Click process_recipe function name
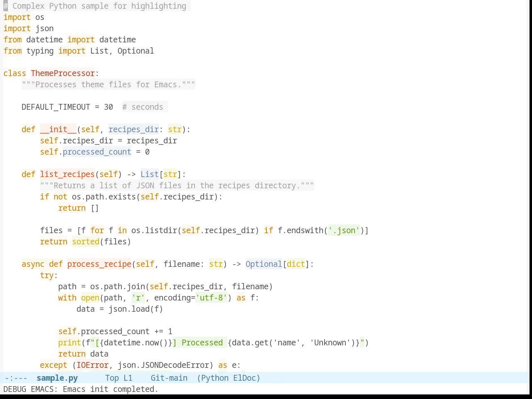The width and height of the screenshot is (532, 399). click(x=99, y=264)
